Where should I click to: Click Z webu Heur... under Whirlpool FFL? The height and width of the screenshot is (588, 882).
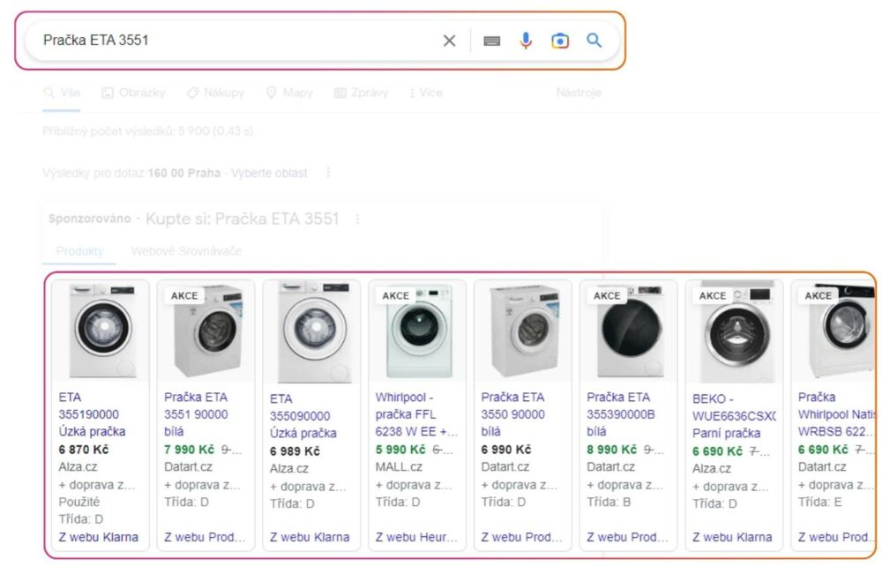[x=416, y=537]
